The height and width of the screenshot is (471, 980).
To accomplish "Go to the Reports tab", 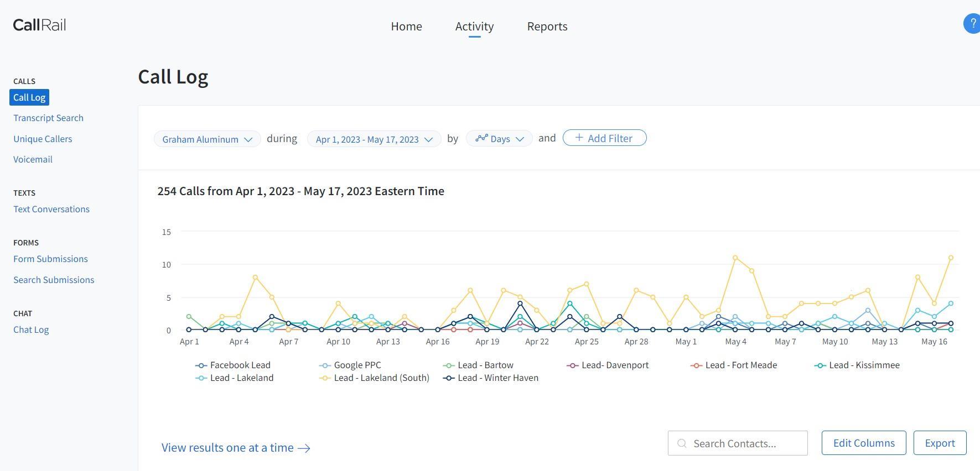I will coord(547,27).
